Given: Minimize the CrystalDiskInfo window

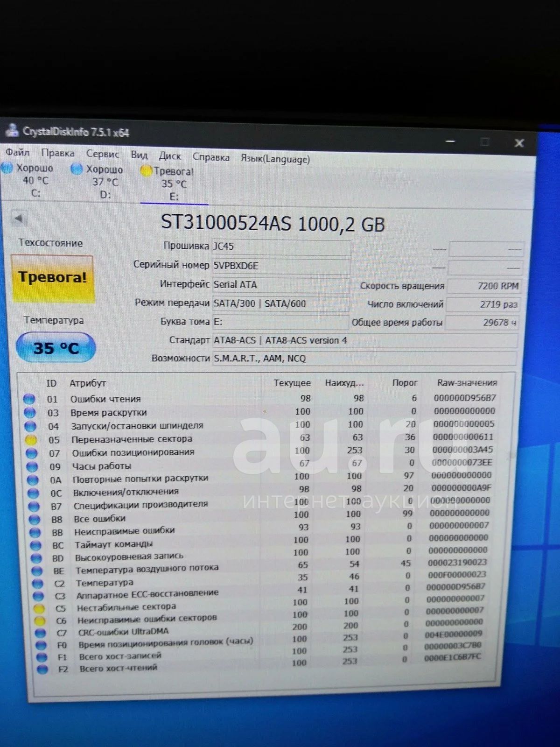Looking at the screenshot, I should tap(450, 141).
